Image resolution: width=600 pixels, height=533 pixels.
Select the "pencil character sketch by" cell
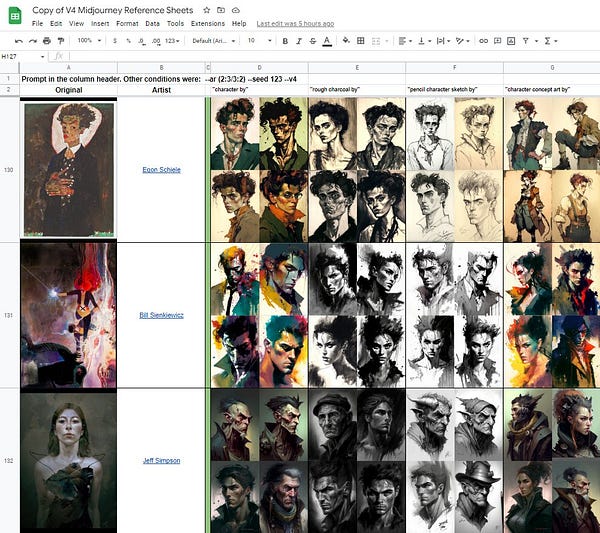455,90
